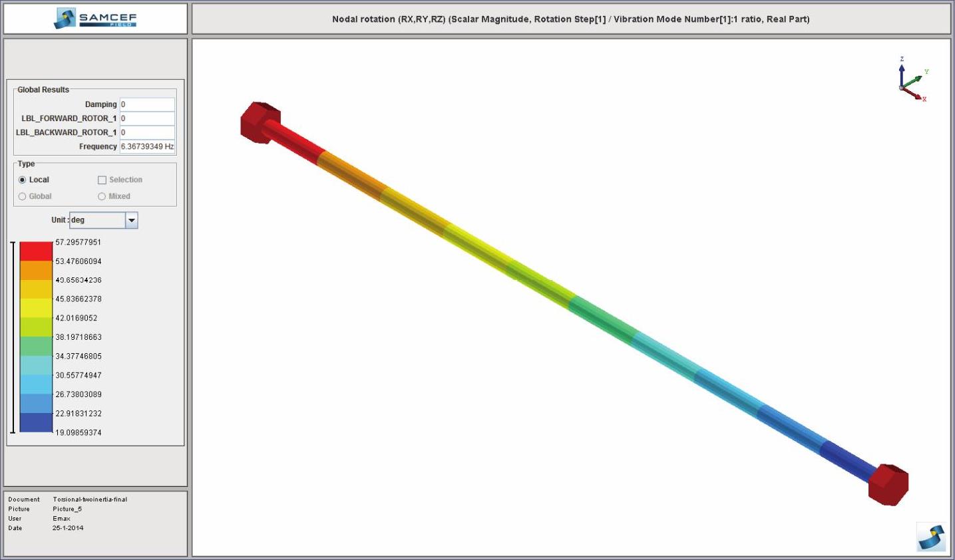Screen dimensions: 955x560
Task: Open the Unit dropdown arrow
Action: [x=131, y=220]
